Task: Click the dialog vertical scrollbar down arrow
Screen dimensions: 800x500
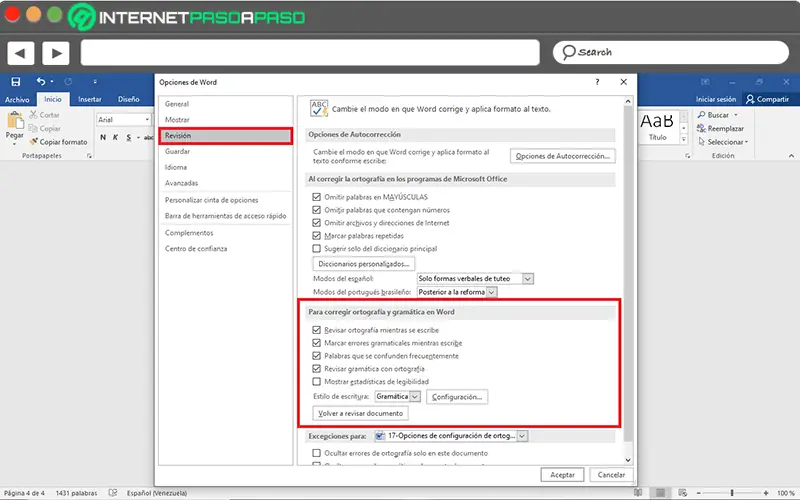Action: point(628,460)
